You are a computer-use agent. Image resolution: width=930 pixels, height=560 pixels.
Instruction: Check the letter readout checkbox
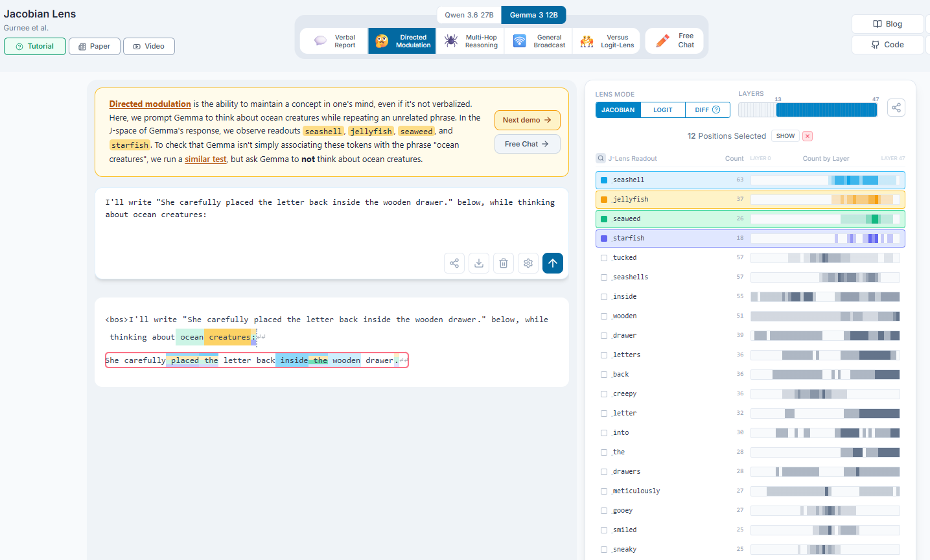coord(604,414)
